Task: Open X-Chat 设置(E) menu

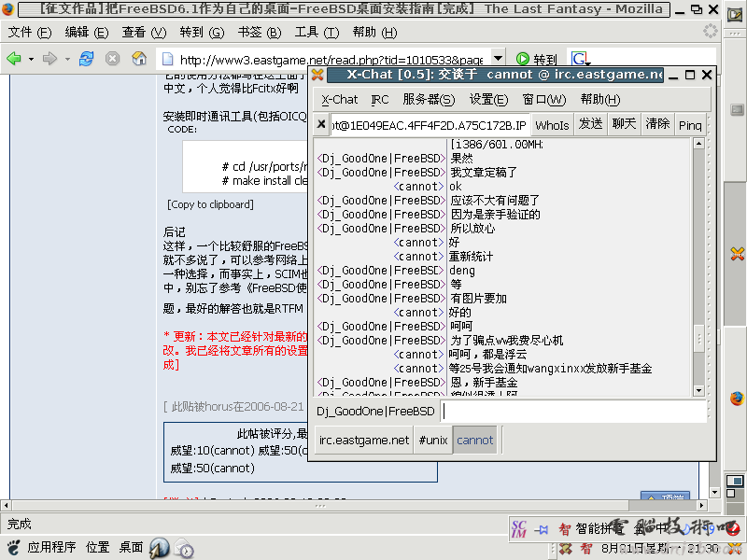Action: (488, 99)
